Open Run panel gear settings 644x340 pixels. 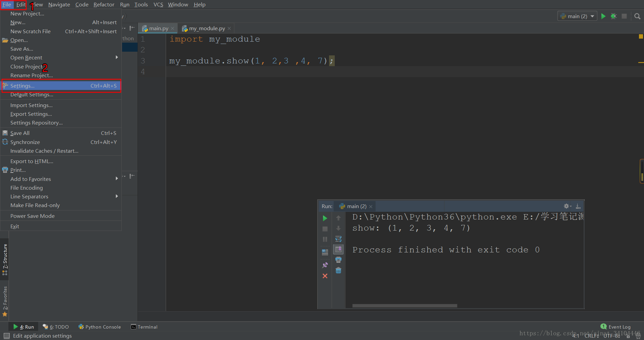pos(567,206)
